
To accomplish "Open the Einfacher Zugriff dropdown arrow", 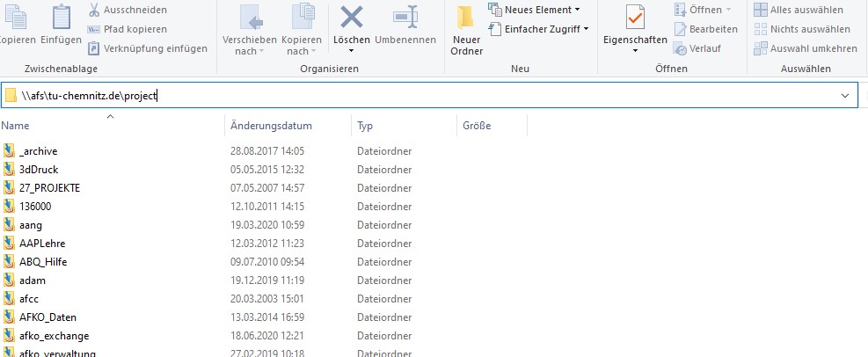I will (x=586, y=29).
